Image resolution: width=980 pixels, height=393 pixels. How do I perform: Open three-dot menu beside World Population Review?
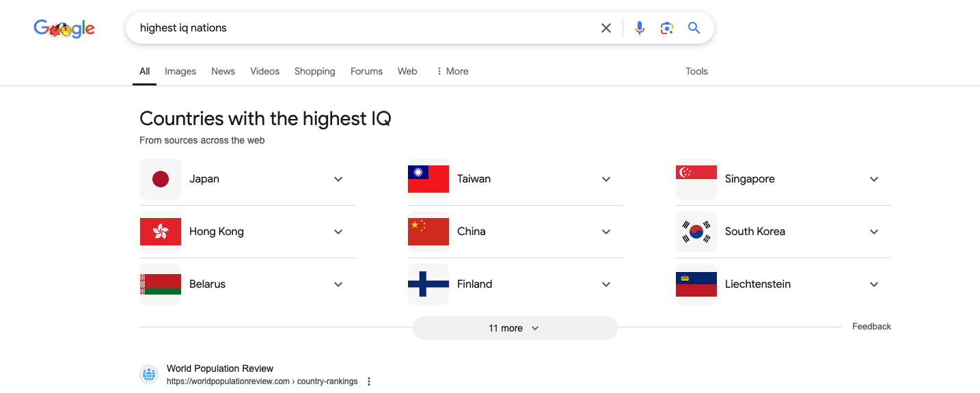click(369, 381)
